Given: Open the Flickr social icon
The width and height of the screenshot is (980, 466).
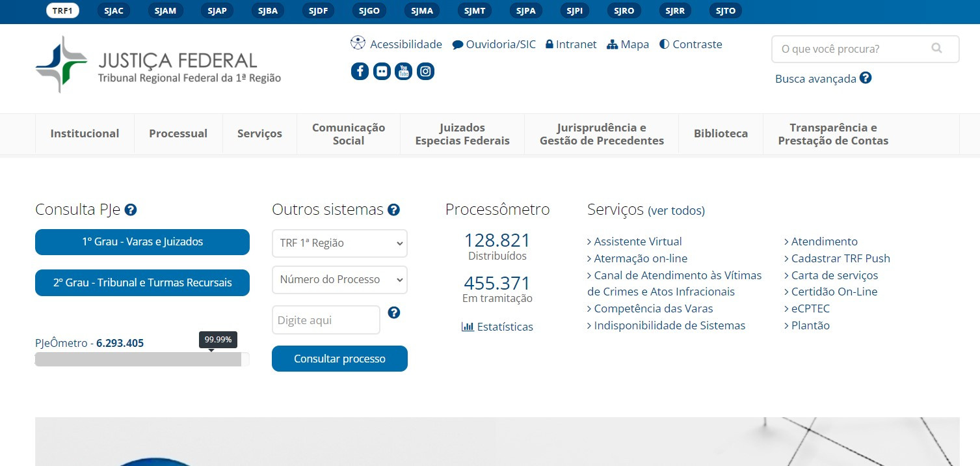Looking at the screenshot, I should click(382, 71).
